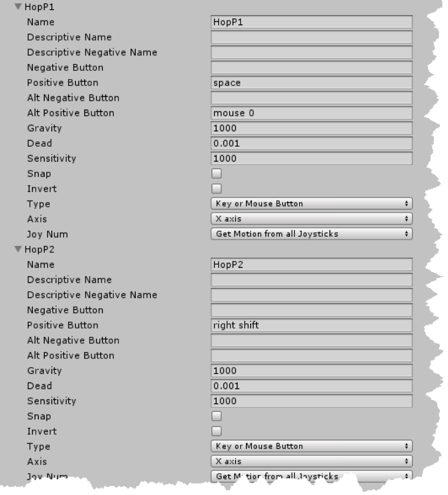
Task: Click the HopP1 Dead label
Action: click(39, 143)
